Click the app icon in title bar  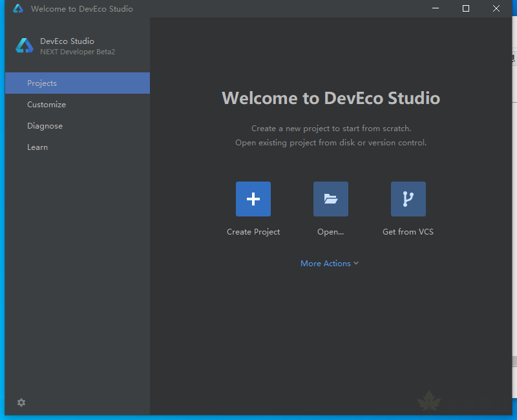tap(18, 9)
